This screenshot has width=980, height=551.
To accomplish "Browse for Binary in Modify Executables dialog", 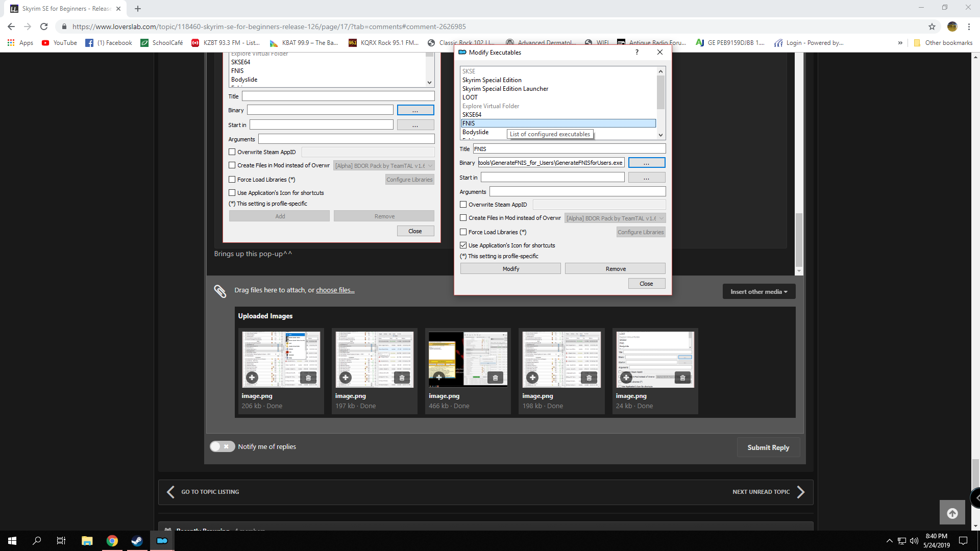I will click(646, 163).
